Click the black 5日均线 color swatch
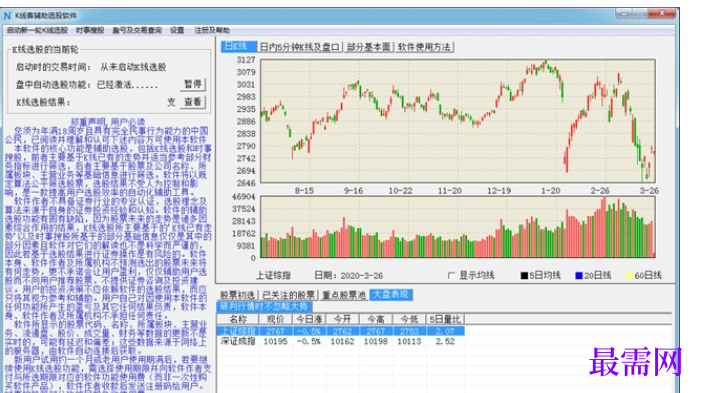The width and height of the screenshot is (701, 393). (x=524, y=275)
